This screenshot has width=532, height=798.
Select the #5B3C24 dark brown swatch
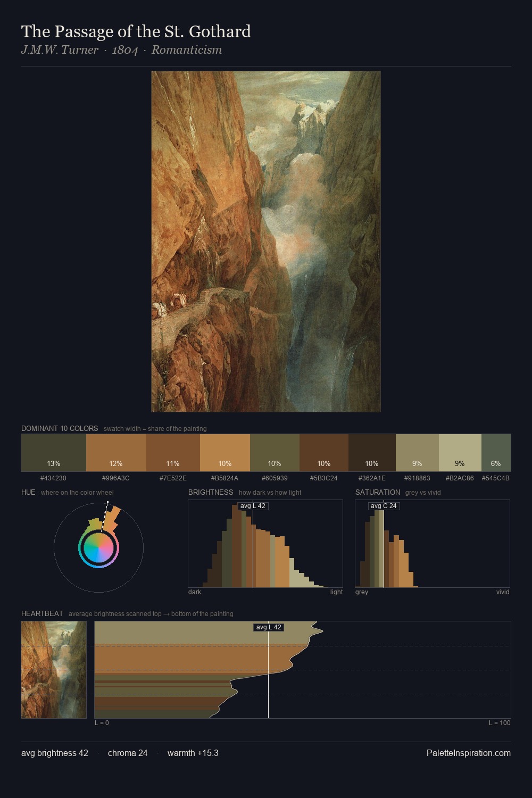point(324,453)
